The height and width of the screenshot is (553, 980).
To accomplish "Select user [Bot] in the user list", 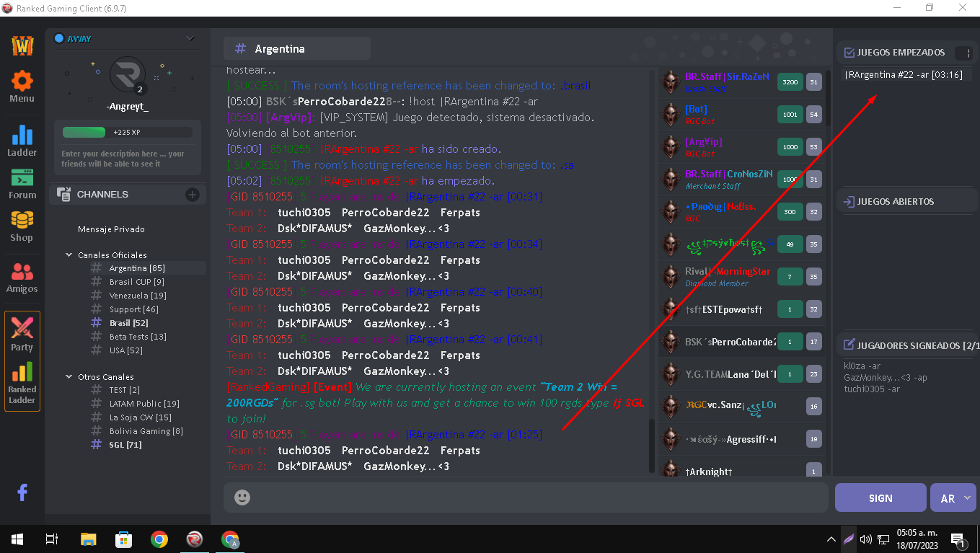I will tap(741, 115).
